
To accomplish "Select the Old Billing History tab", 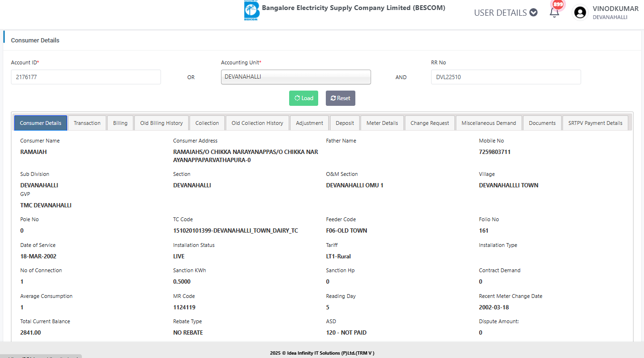I will click(161, 123).
